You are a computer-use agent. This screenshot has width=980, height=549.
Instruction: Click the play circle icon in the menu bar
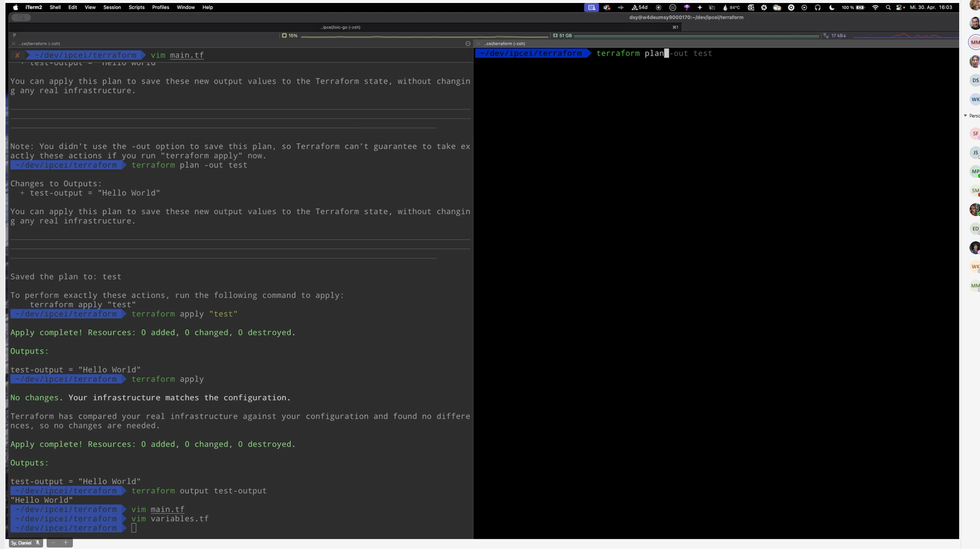coord(805,7)
